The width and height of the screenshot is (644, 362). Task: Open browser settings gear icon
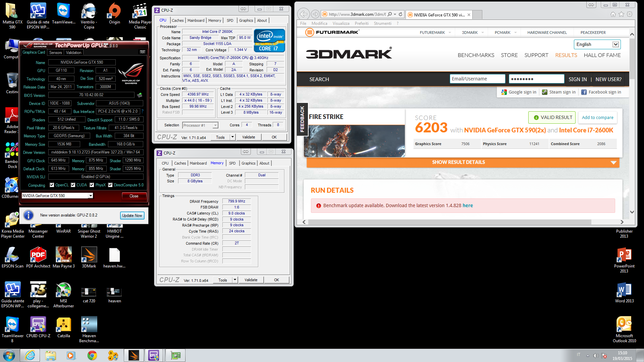[630, 14]
